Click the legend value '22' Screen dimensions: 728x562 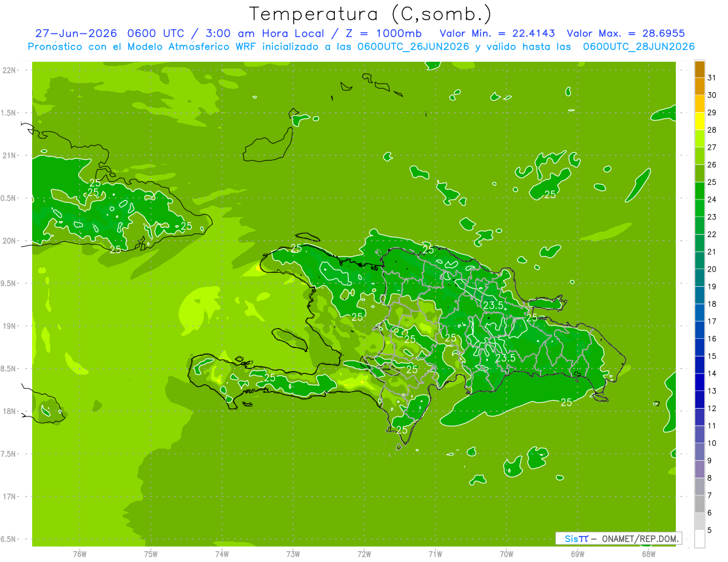(712, 234)
